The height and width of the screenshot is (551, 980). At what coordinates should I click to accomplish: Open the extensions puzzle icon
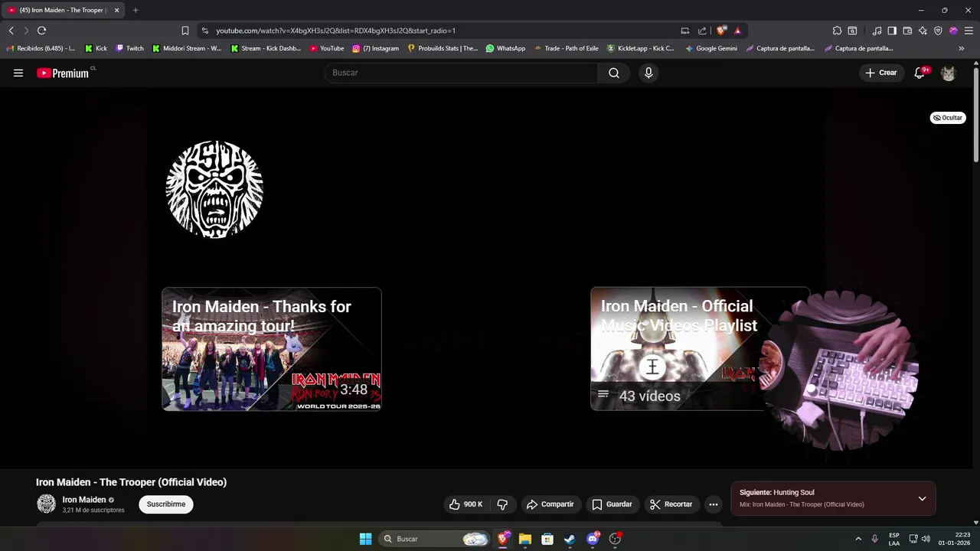(837, 31)
